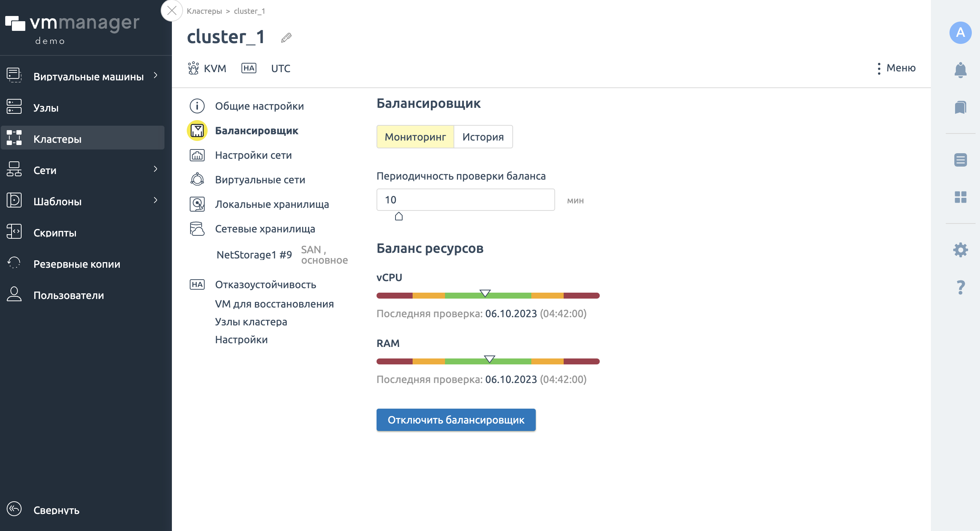This screenshot has width=980, height=531.
Task: Expand the Сети submenu chevron
Action: pyautogui.click(x=155, y=169)
